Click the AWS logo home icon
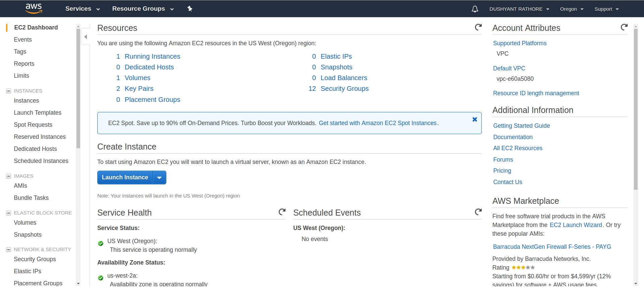Screen dimensions: 644x288 tap(34, 9)
